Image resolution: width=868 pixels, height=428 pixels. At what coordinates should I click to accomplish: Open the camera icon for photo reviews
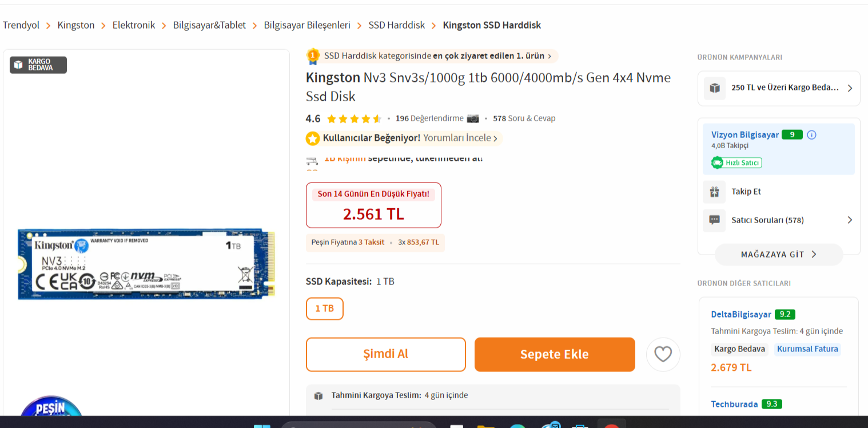coord(473,118)
